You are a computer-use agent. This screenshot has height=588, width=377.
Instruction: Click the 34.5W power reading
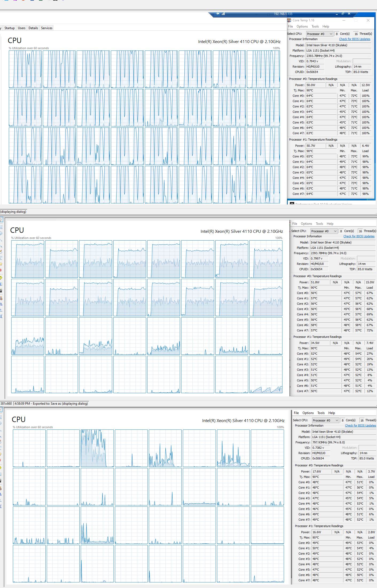tap(320, 343)
